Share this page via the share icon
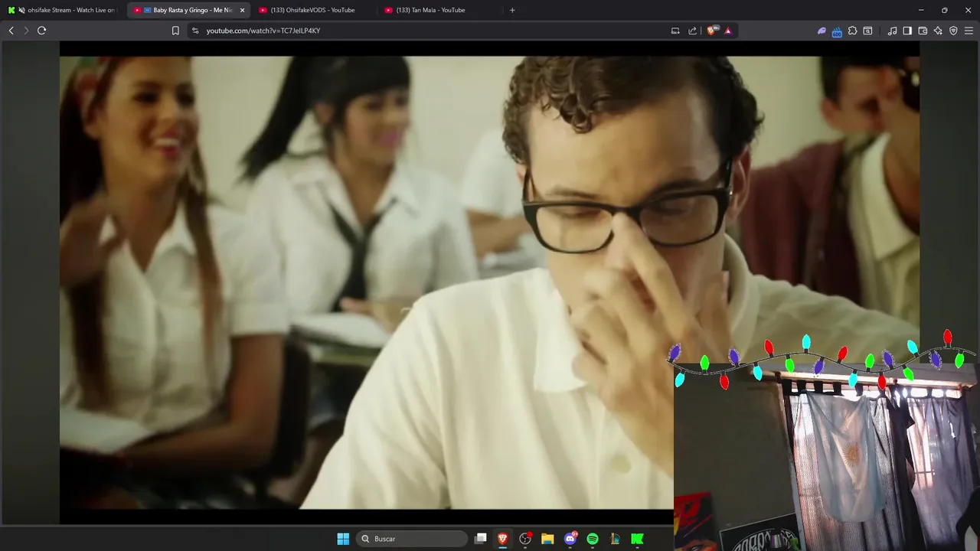This screenshot has height=551, width=980. tap(693, 31)
